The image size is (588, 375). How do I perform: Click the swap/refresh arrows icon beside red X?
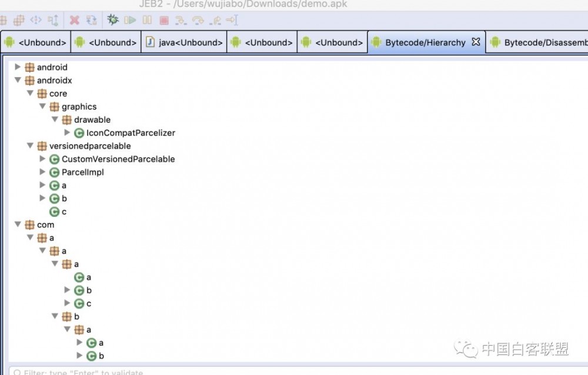tap(92, 20)
